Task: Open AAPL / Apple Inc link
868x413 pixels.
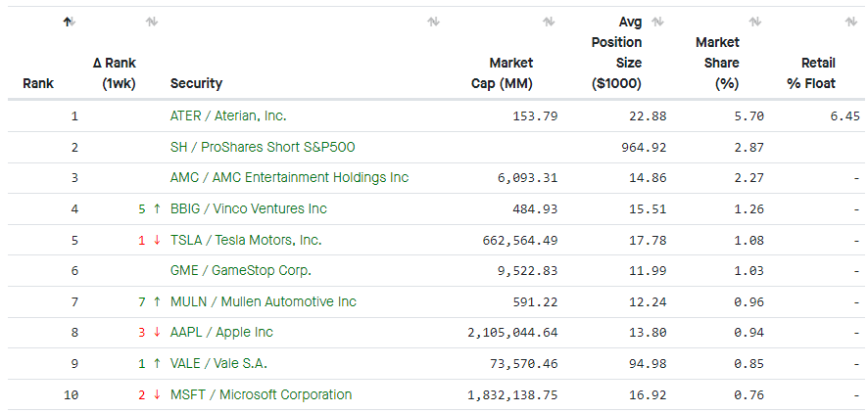Action: [x=221, y=333]
